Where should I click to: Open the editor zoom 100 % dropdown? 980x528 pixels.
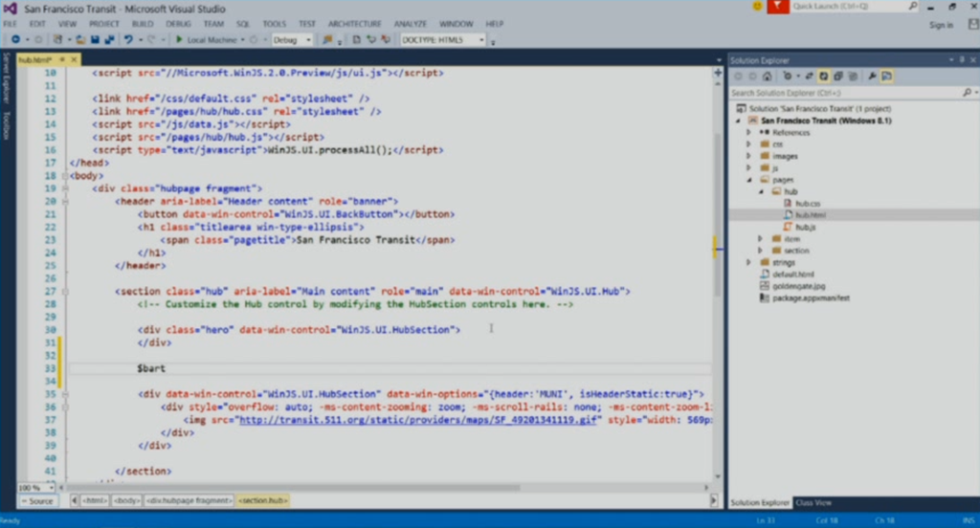point(52,488)
